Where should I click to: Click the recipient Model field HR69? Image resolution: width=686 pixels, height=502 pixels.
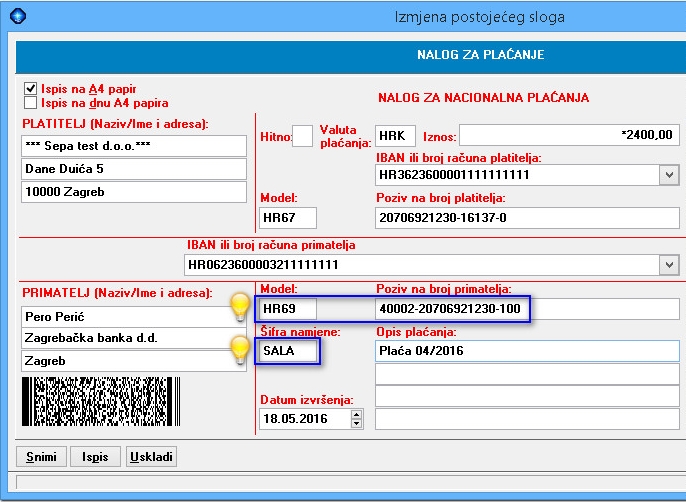pos(288,309)
